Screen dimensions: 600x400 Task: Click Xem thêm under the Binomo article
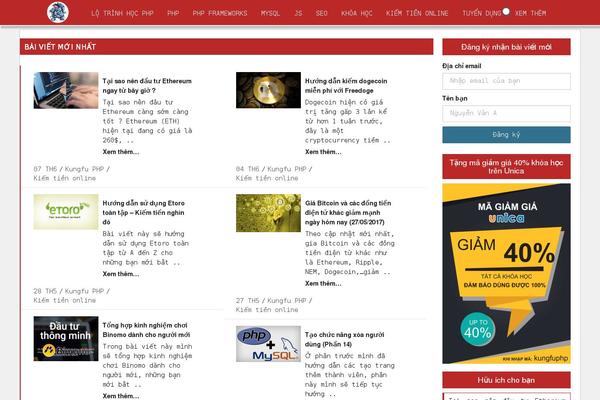121,396
